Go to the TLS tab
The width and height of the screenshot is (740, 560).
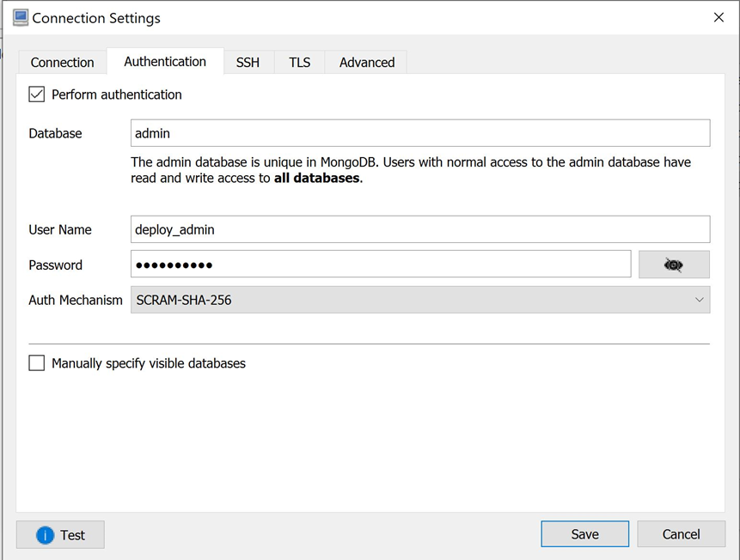point(299,63)
